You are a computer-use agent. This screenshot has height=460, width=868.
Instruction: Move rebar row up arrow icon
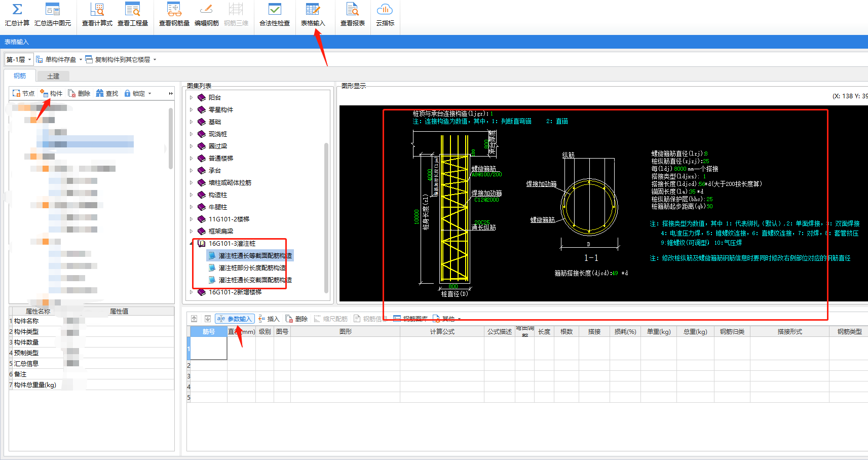tap(194, 319)
